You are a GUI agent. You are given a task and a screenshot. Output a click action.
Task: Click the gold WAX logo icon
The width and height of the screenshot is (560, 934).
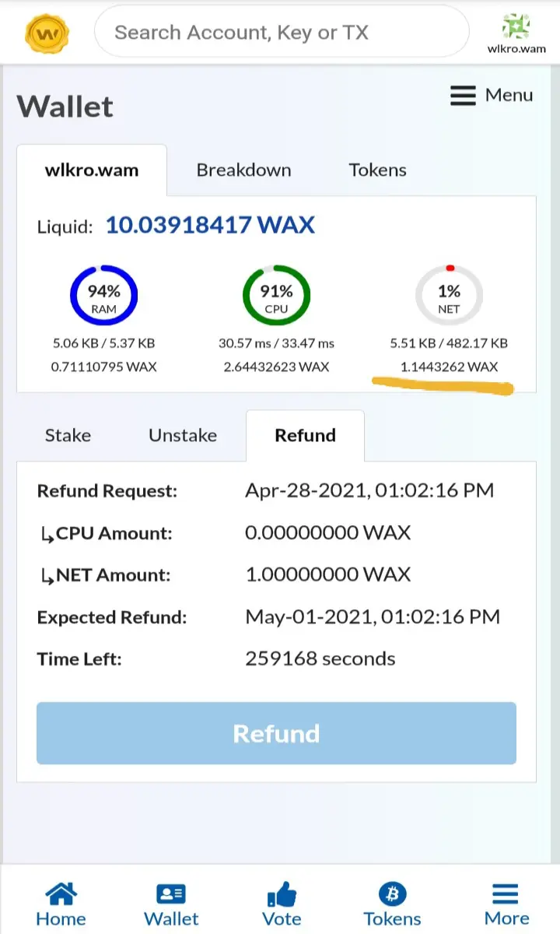[x=47, y=32]
